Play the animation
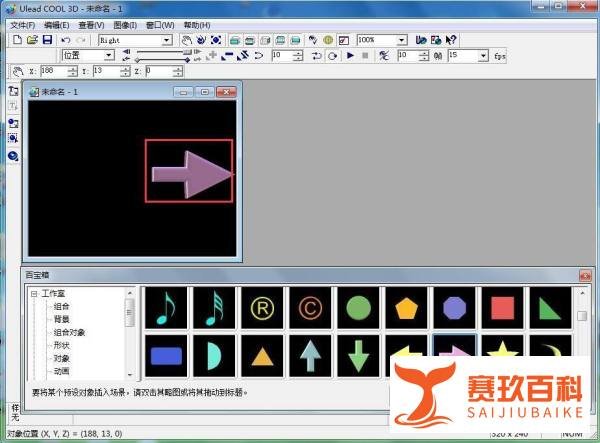This screenshot has width=600, height=443. (x=350, y=55)
